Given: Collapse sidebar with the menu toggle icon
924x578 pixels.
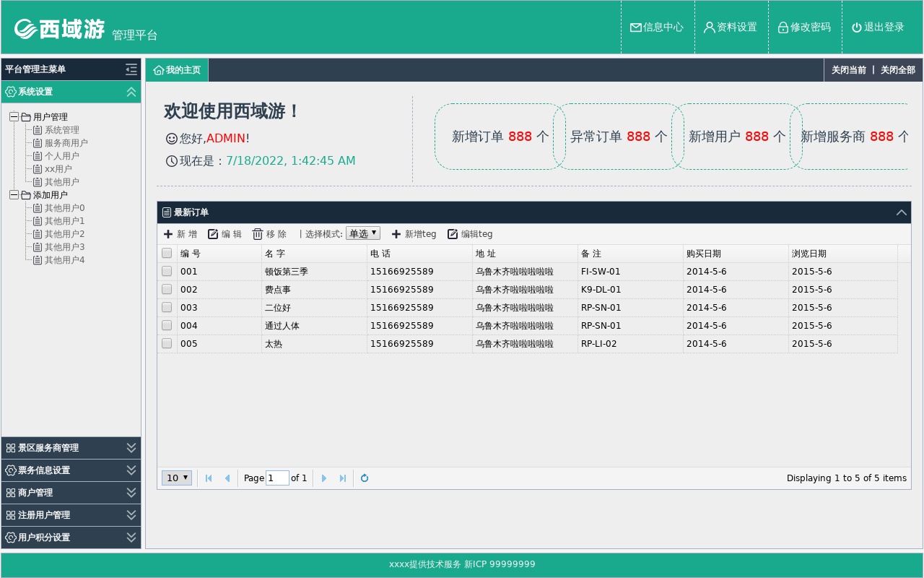Looking at the screenshot, I should point(131,69).
